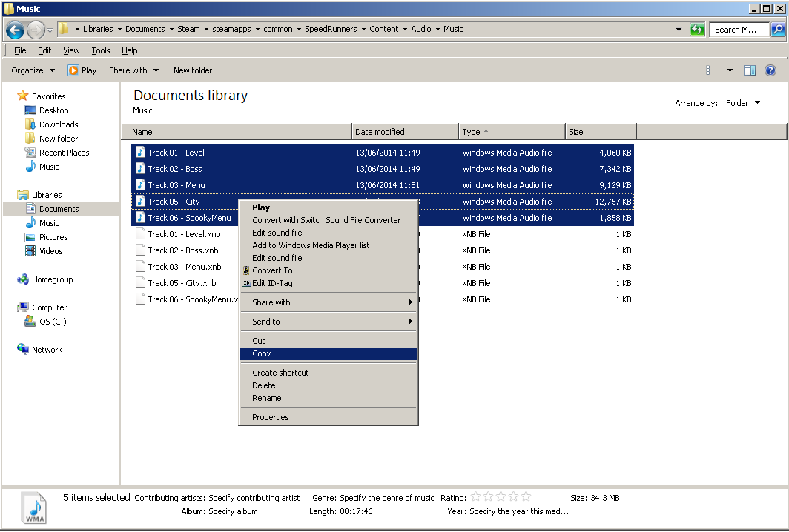Viewport: 789px width, 532px height.
Task: Sort by Name column header
Action: click(x=237, y=132)
